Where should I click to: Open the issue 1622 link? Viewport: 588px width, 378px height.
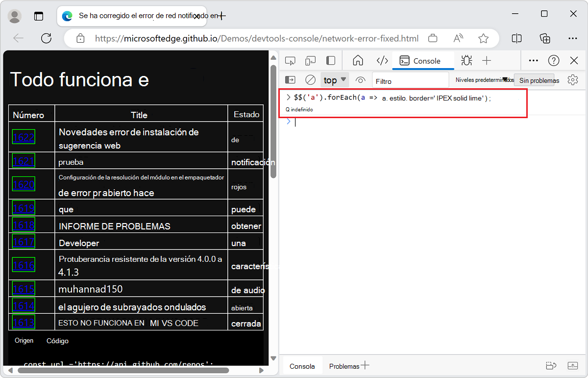24,137
